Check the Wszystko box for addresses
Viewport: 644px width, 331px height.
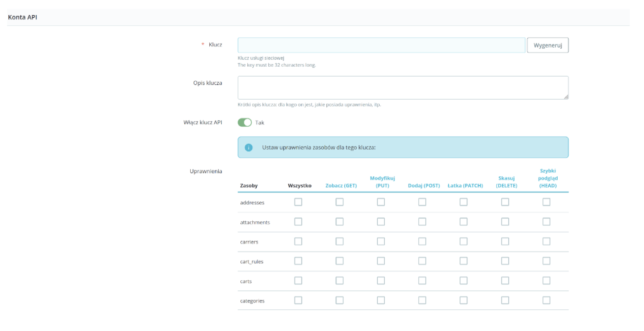click(x=298, y=202)
